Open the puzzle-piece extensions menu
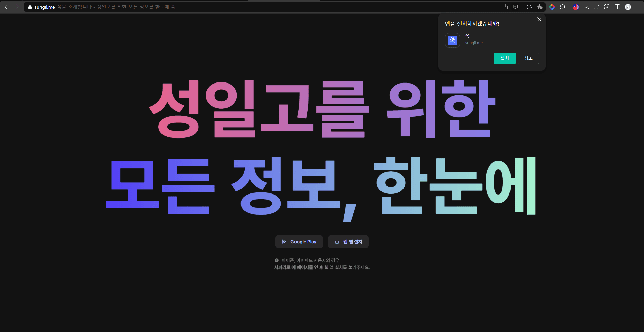Viewport: 644px width, 332px height. click(x=562, y=7)
